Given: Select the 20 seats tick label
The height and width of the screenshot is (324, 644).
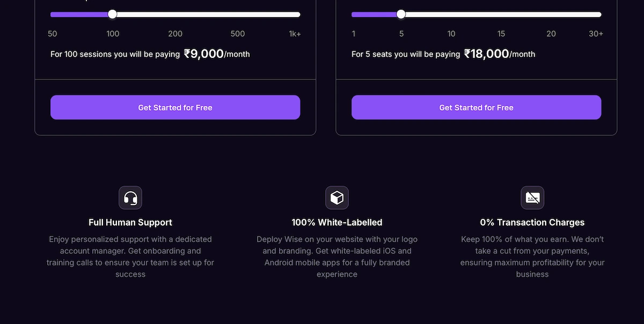Looking at the screenshot, I should pos(551,34).
